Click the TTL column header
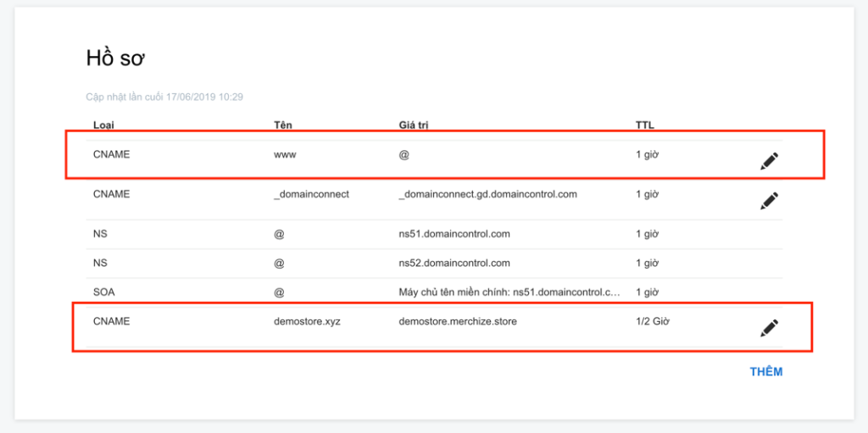868x433 pixels. [645, 125]
